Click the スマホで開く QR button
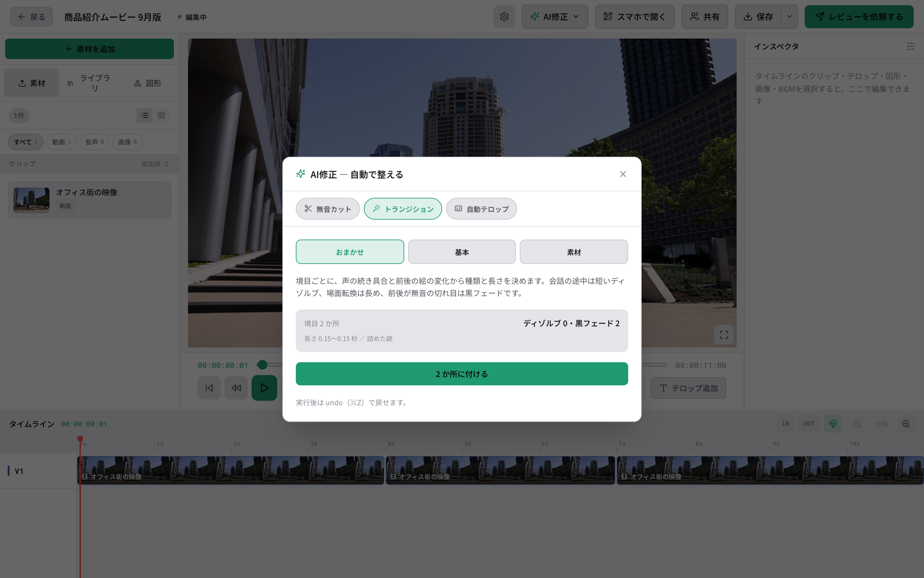Screen dimensions: 924x578 click(634, 17)
